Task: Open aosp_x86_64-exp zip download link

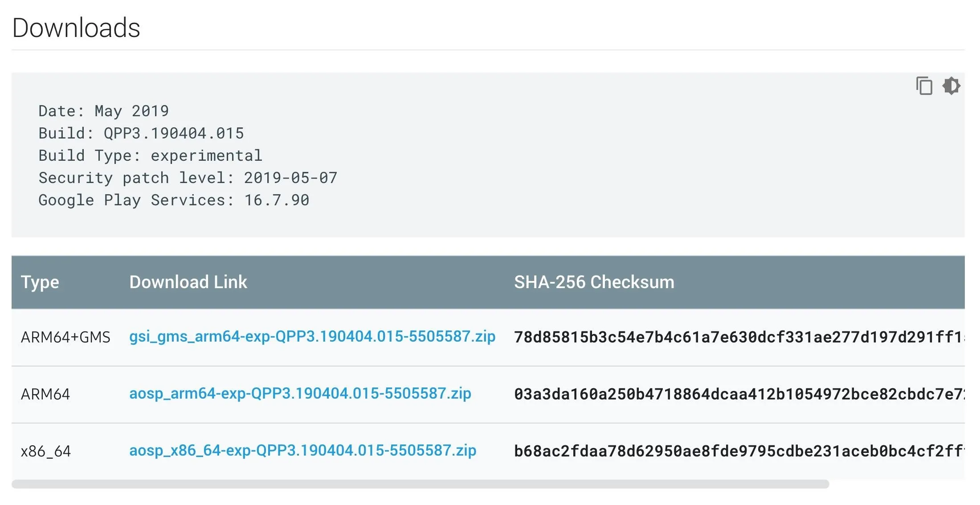Action: click(x=303, y=451)
